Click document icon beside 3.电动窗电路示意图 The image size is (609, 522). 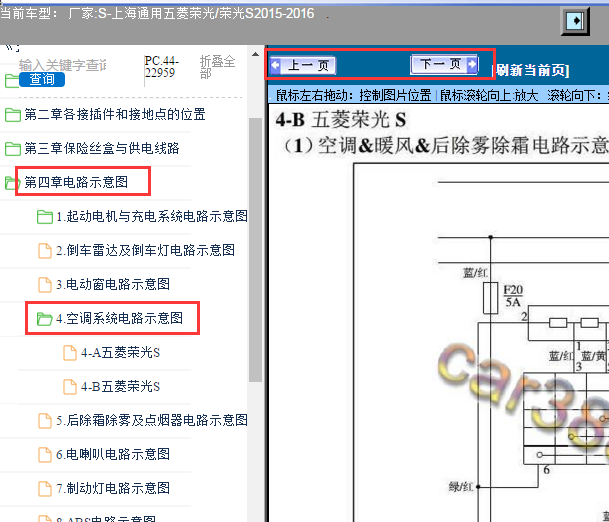point(45,285)
